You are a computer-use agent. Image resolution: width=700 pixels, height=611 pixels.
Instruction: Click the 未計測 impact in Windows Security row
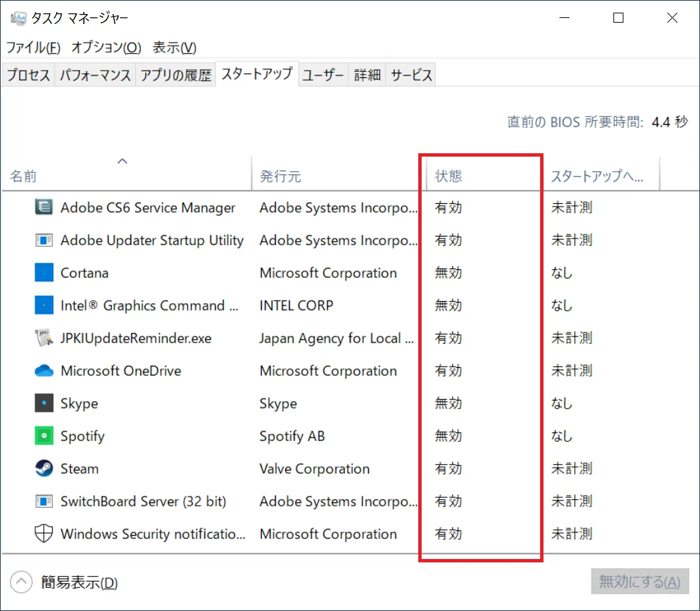pyautogui.click(x=572, y=534)
